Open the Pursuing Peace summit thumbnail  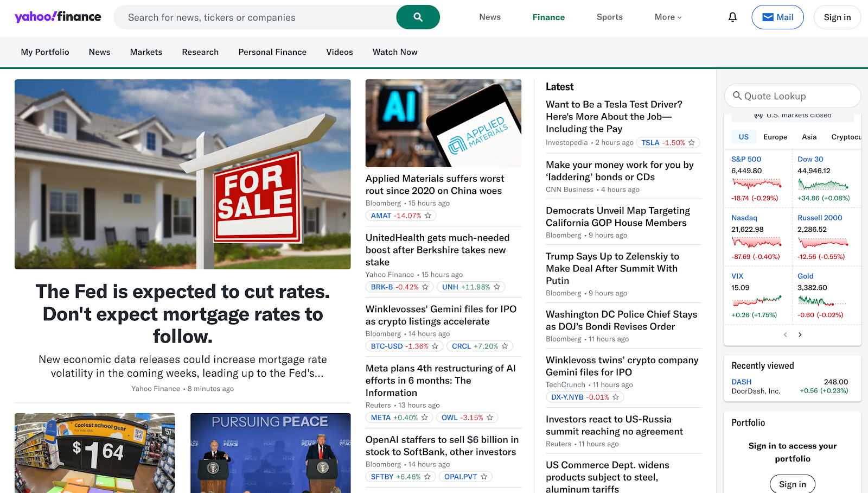click(271, 453)
